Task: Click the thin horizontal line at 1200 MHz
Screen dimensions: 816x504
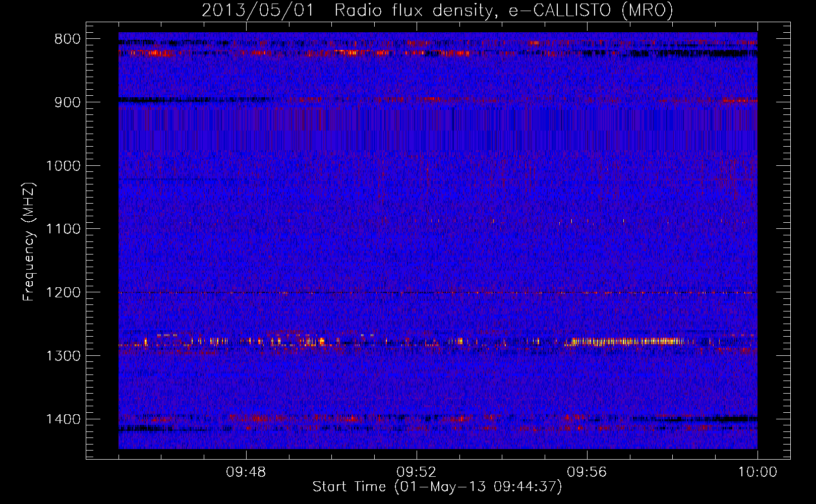Action: click(x=438, y=292)
